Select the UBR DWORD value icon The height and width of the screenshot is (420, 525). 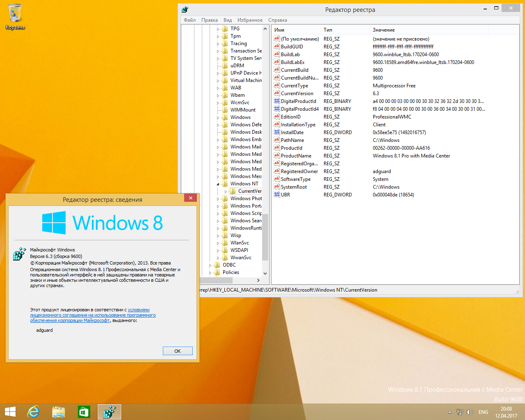tap(276, 194)
